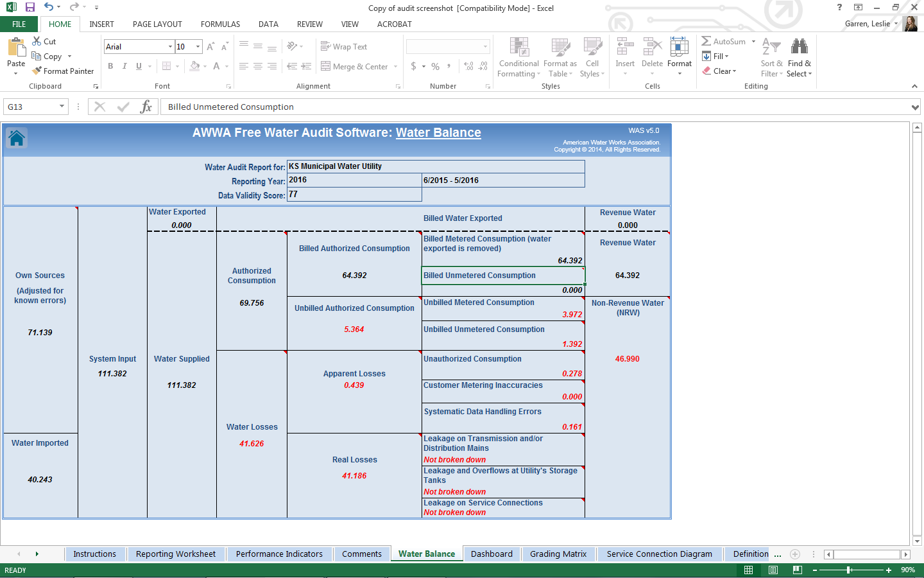Click the fill color bucket icon

[x=194, y=66]
